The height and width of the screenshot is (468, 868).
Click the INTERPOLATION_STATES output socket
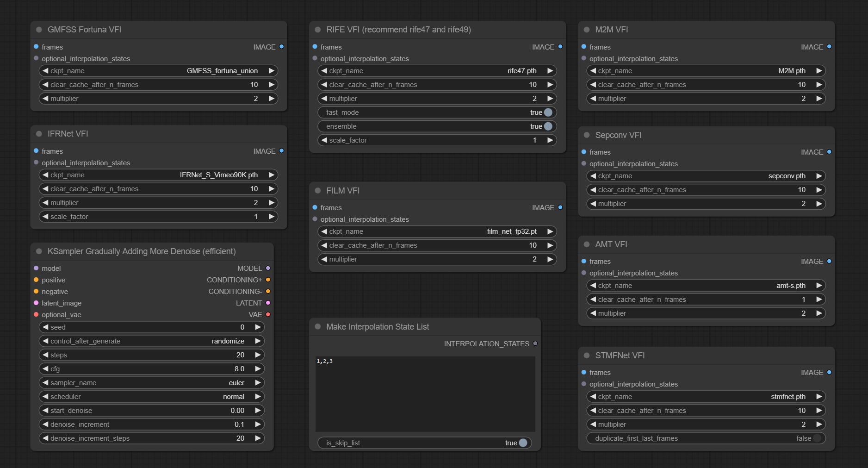[x=535, y=343]
